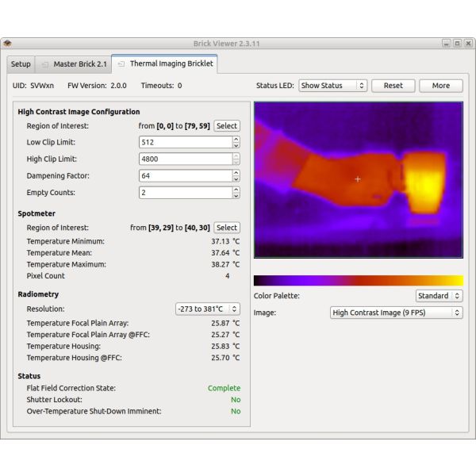Click the color palette gradient bar
The height and width of the screenshot is (476, 476).
[359, 280]
